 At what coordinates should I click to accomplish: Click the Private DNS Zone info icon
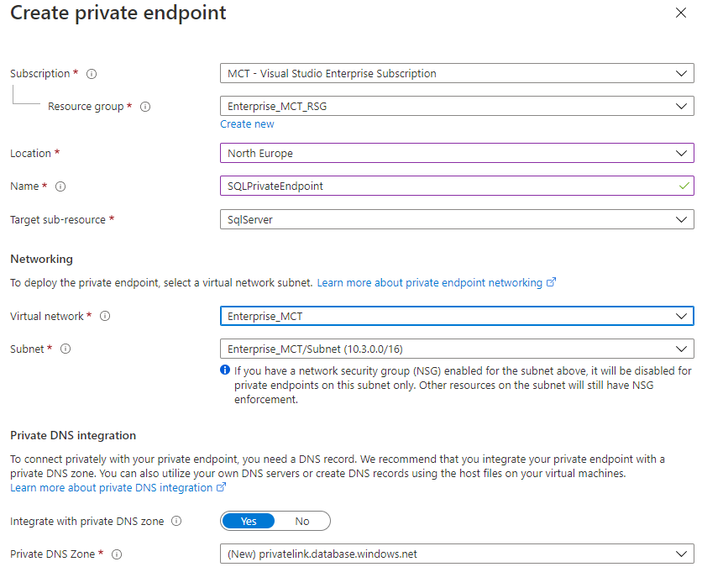[x=117, y=554]
